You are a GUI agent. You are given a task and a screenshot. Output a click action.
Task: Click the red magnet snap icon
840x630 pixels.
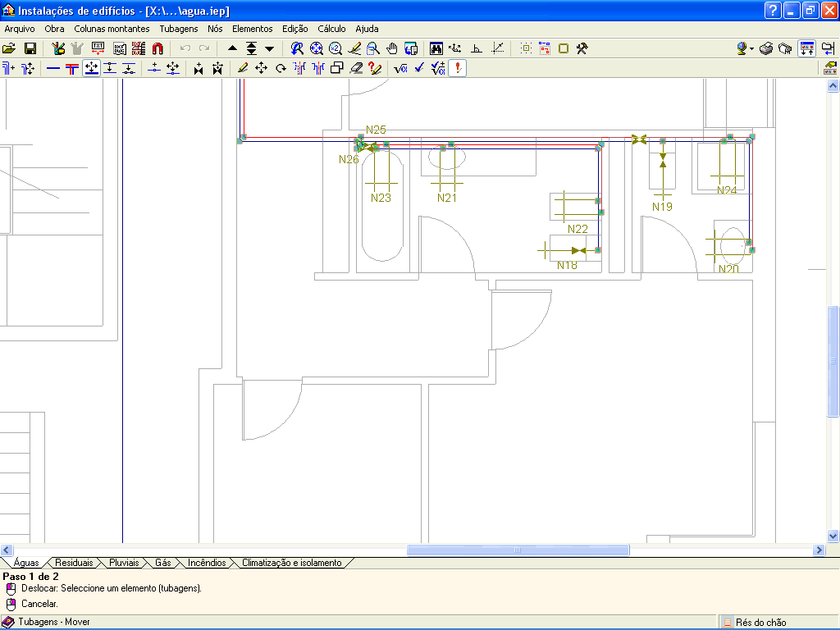point(157,48)
